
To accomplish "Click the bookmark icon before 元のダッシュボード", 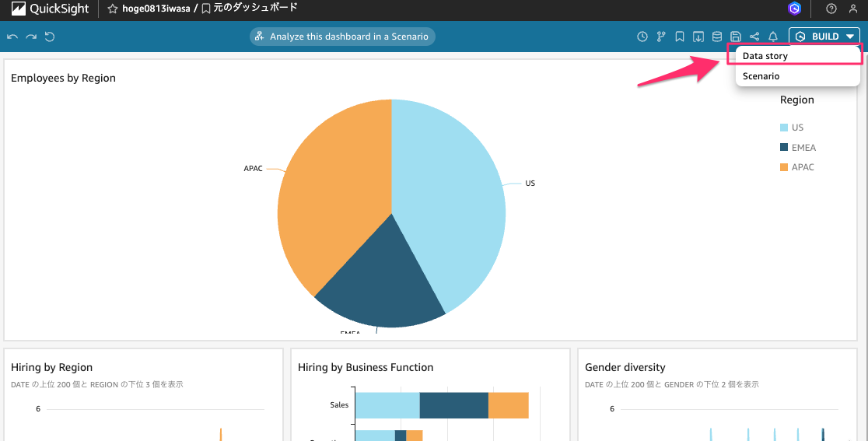I will (206, 9).
